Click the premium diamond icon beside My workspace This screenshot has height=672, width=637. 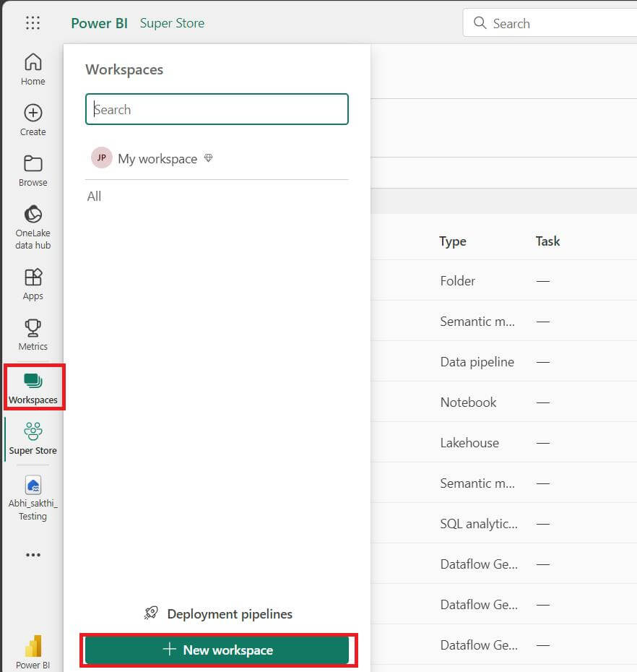208,158
